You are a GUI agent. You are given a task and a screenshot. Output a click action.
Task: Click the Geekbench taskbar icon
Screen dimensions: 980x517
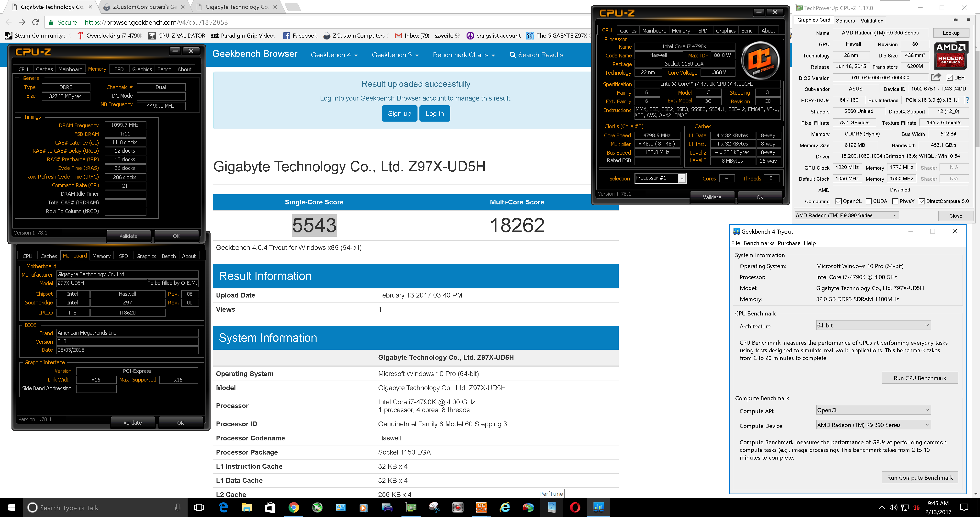point(598,507)
